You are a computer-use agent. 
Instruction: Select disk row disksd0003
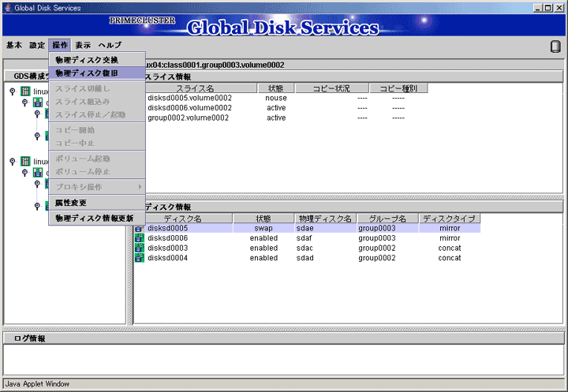click(307, 248)
